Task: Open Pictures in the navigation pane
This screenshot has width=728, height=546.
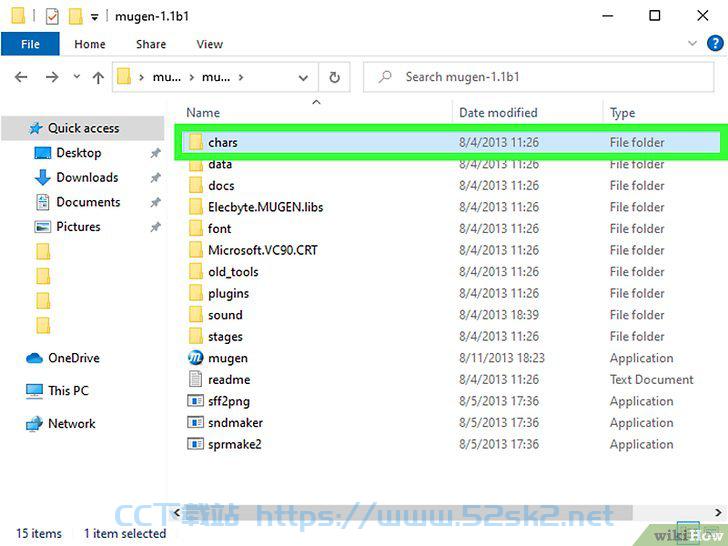Action: tap(78, 227)
